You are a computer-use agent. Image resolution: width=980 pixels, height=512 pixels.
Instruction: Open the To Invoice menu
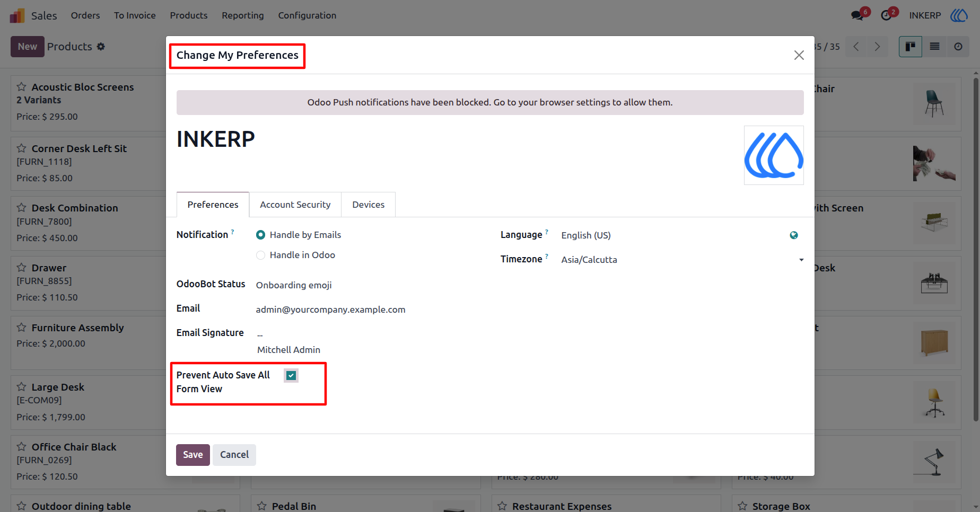(x=135, y=15)
